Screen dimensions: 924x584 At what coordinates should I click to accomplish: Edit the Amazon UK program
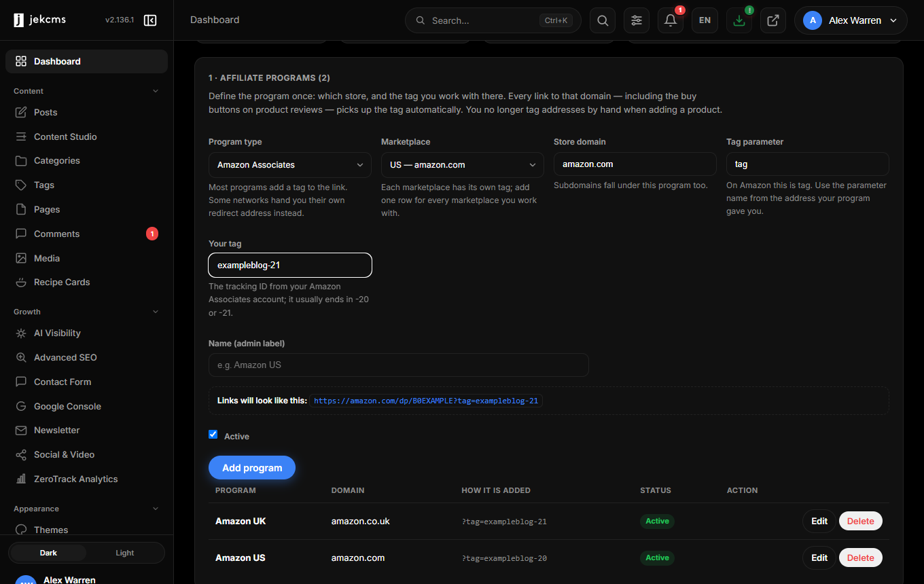819,522
